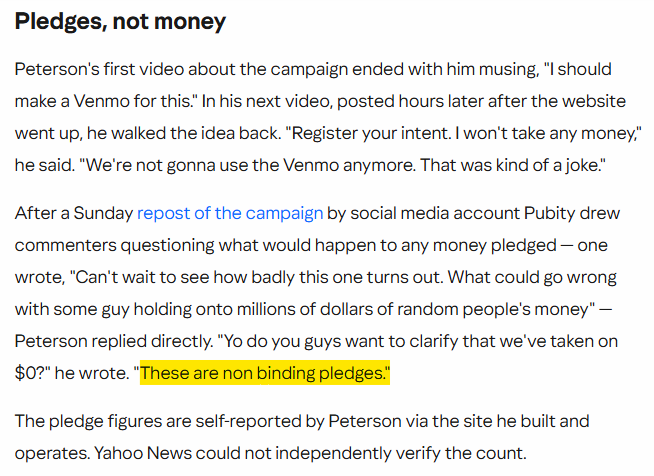The width and height of the screenshot is (654, 476).
Task: Click the word "commenters" in the second paragraph
Action: click(x=65, y=245)
